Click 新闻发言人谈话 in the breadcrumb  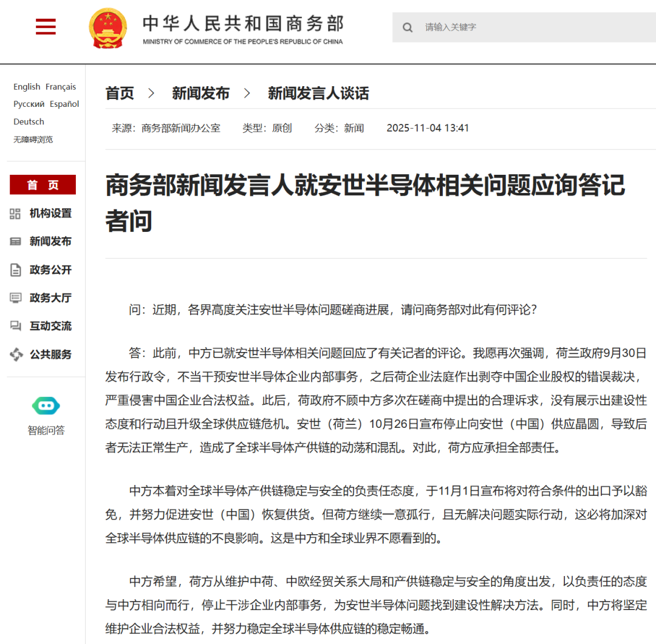pyautogui.click(x=318, y=93)
